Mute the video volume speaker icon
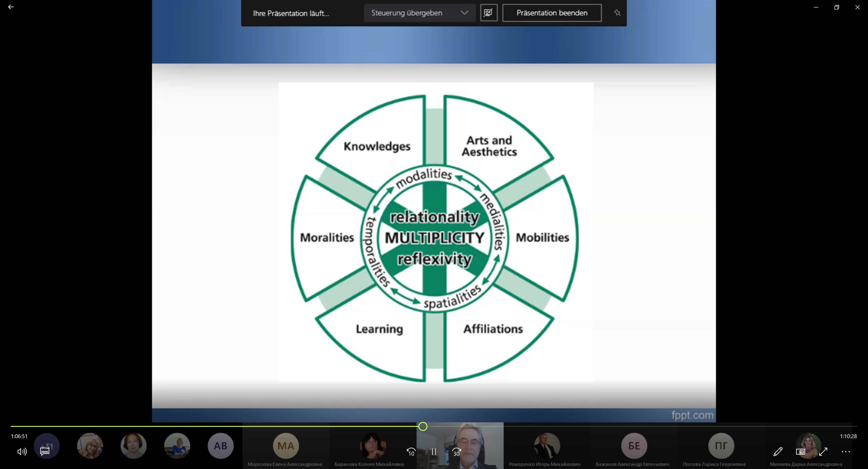 pos(21,451)
